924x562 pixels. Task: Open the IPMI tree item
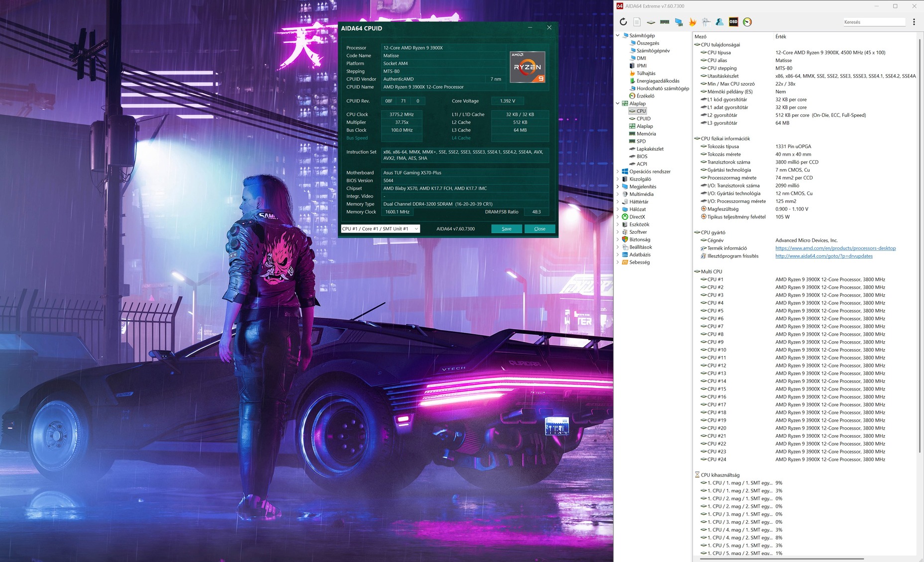(641, 66)
